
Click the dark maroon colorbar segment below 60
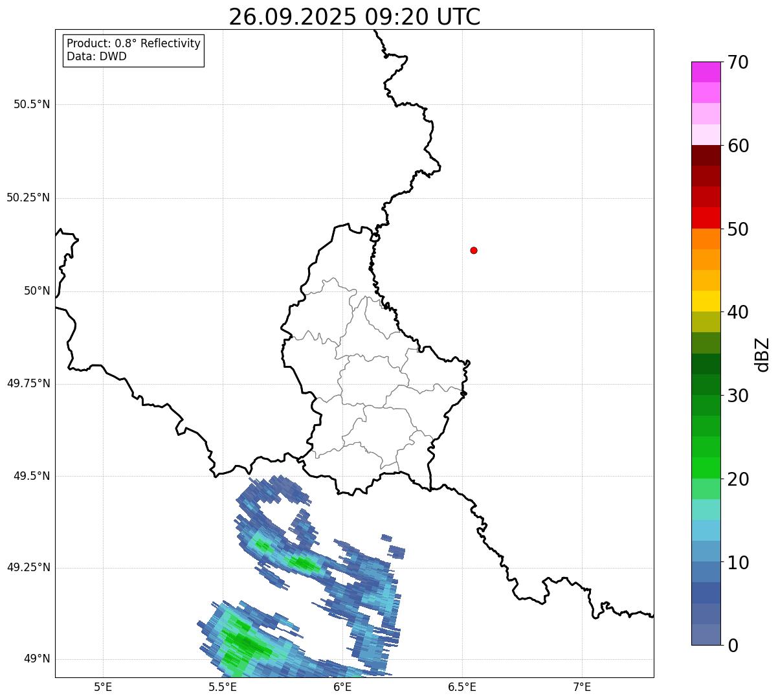706,155
